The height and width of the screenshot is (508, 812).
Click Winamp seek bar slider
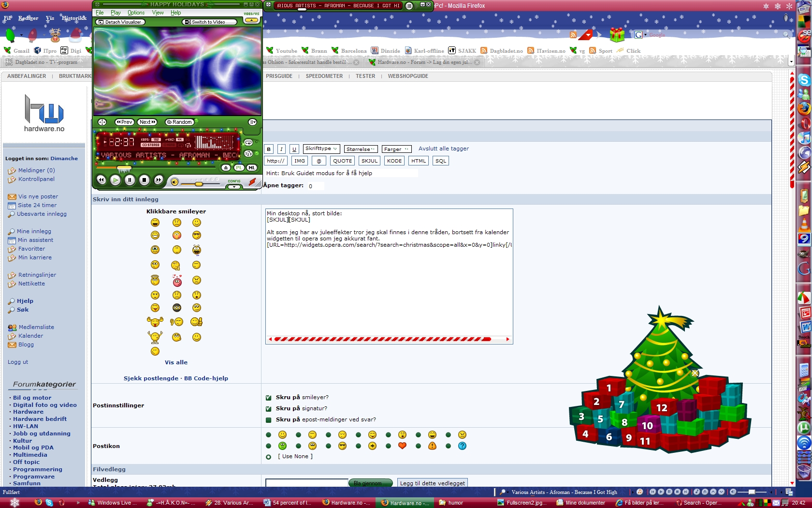point(156,168)
